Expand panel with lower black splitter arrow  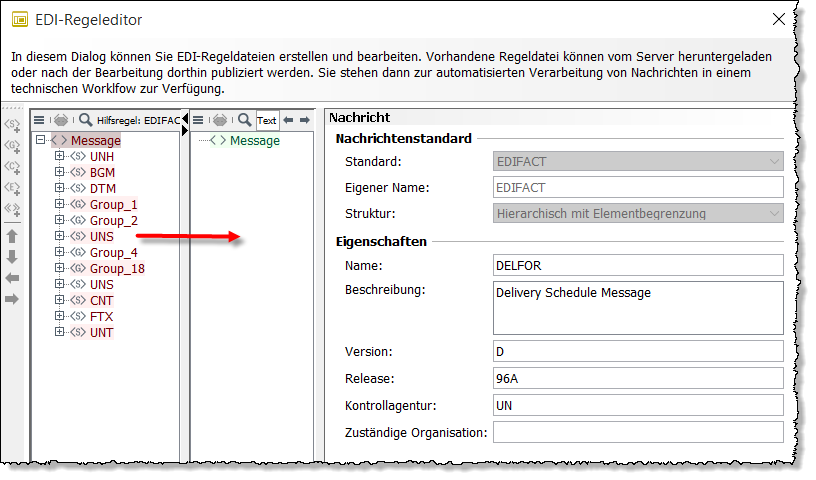coord(185,131)
